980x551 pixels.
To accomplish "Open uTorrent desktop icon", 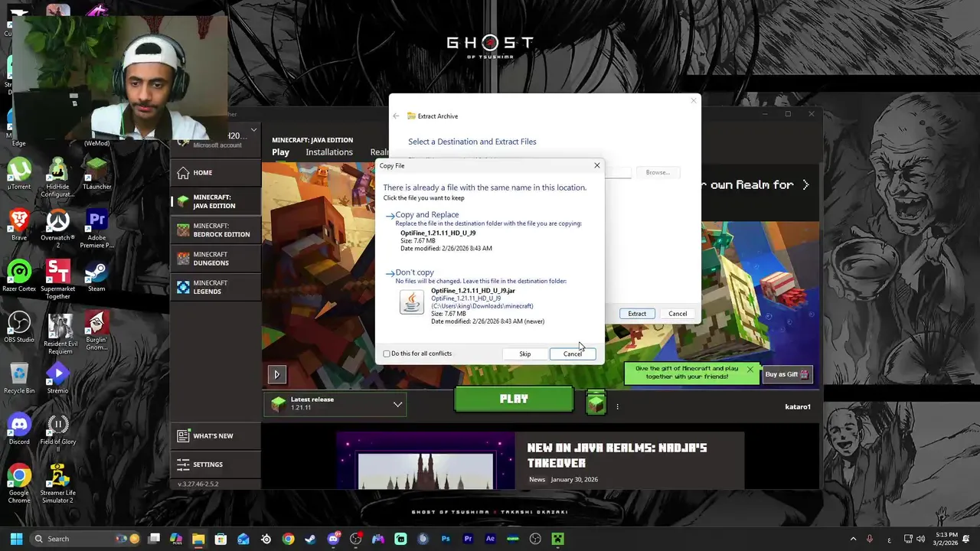I will pyautogui.click(x=19, y=174).
